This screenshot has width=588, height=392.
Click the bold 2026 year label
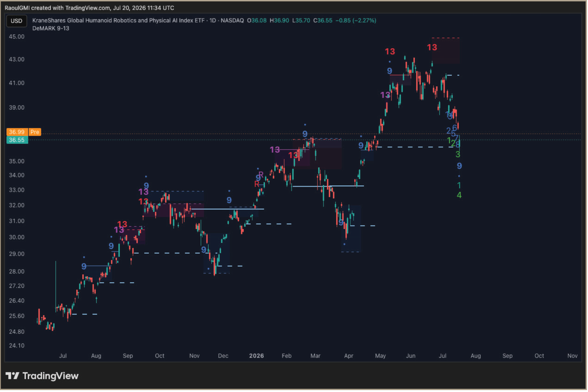coord(257,356)
